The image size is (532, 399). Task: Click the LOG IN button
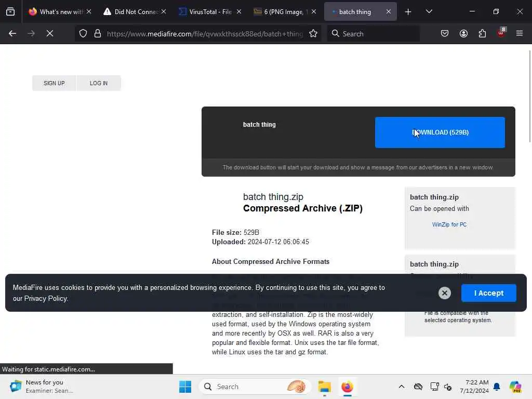[x=99, y=83]
